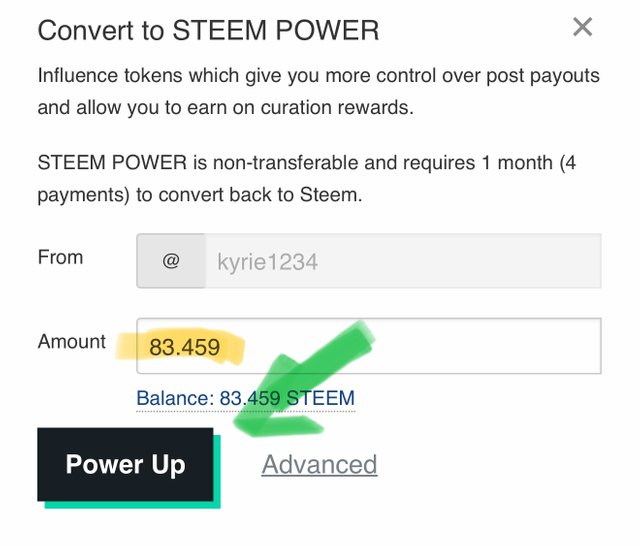Focus the Amount input field
The height and width of the screenshot is (546, 640).
369,346
